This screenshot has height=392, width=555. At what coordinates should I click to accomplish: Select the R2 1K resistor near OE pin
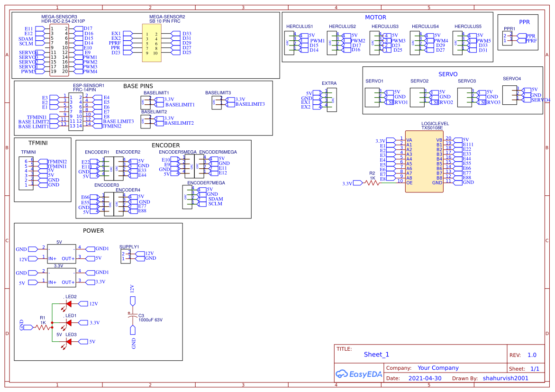tap(372, 183)
